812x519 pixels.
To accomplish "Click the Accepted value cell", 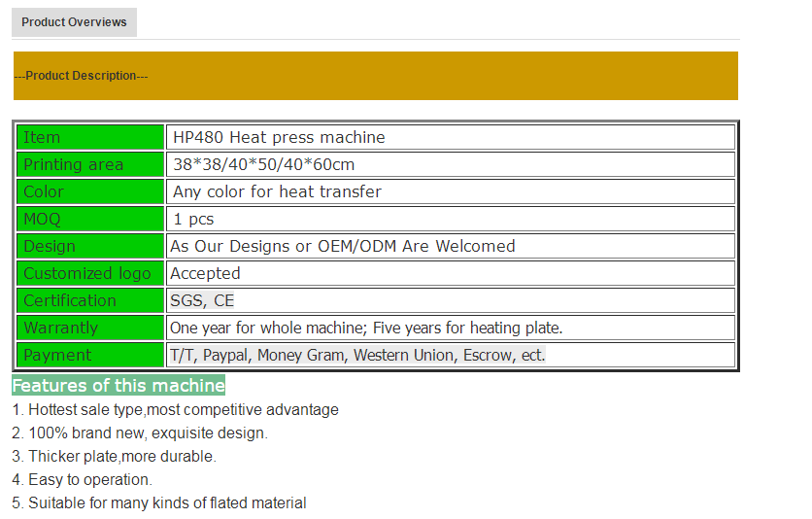I will [x=205, y=273].
